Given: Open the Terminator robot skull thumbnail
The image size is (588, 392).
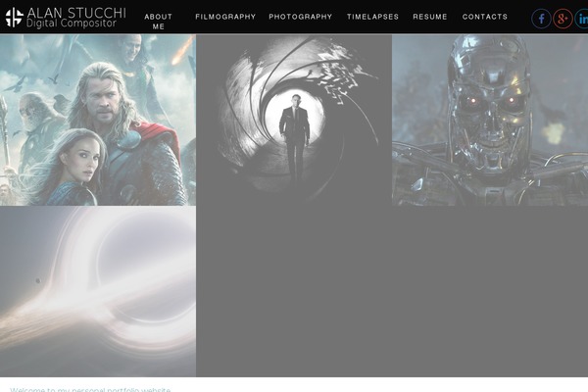Looking at the screenshot, I should pyautogui.click(x=490, y=120).
